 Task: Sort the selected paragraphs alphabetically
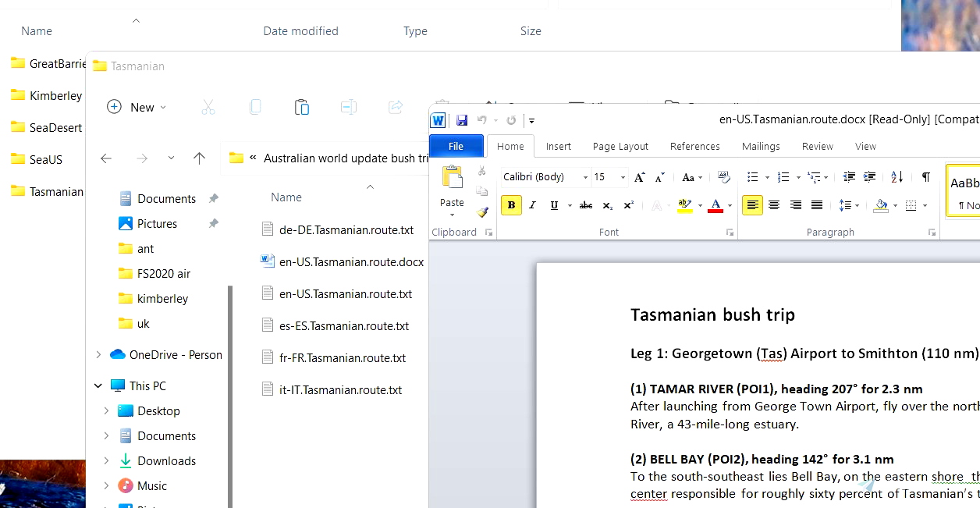[x=897, y=177]
